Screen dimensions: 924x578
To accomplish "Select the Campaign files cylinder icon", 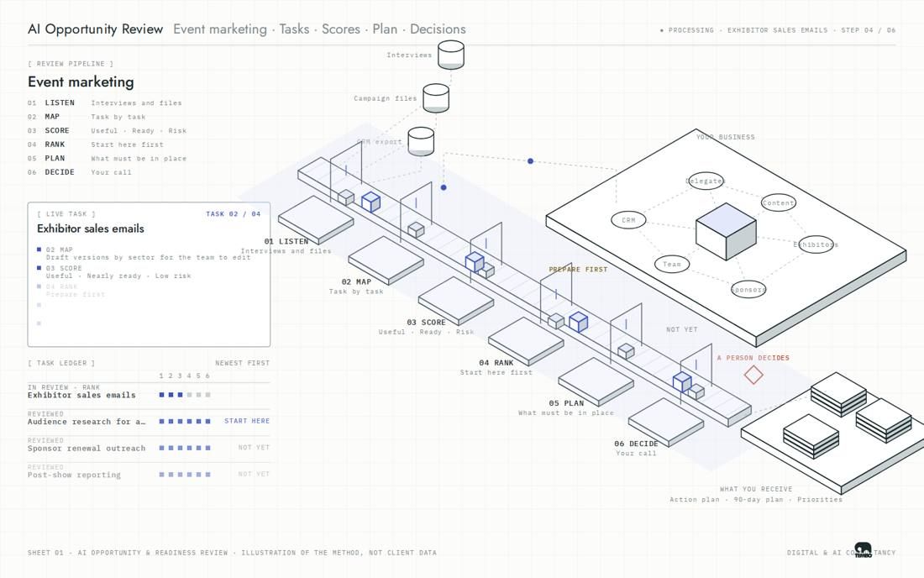I will (436, 97).
